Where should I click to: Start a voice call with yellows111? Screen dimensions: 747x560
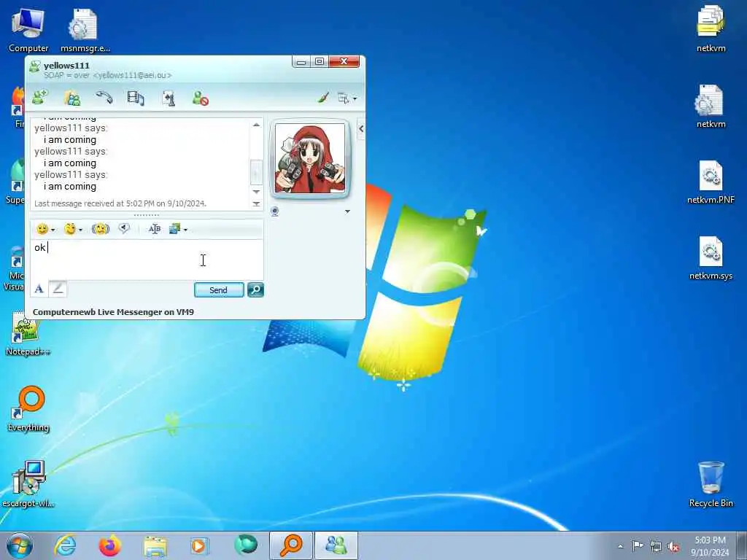click(x=104, y=98)
